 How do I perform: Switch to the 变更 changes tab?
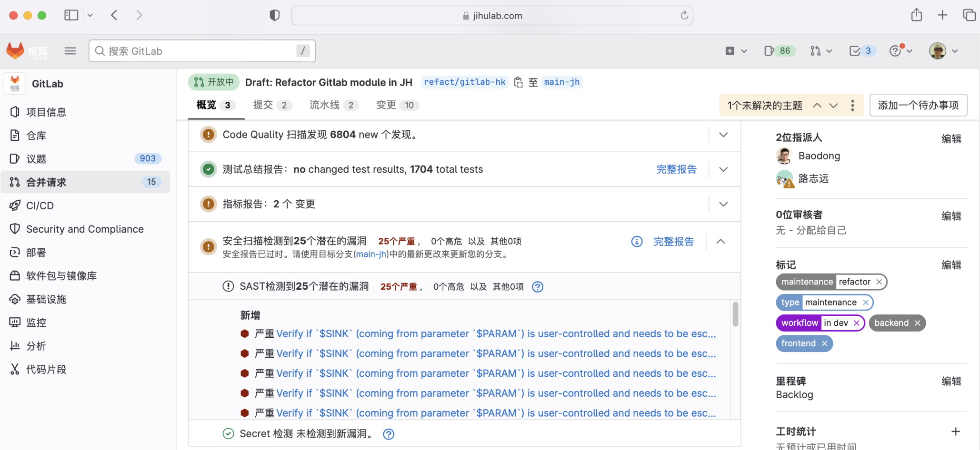click(x=397, y=105)
